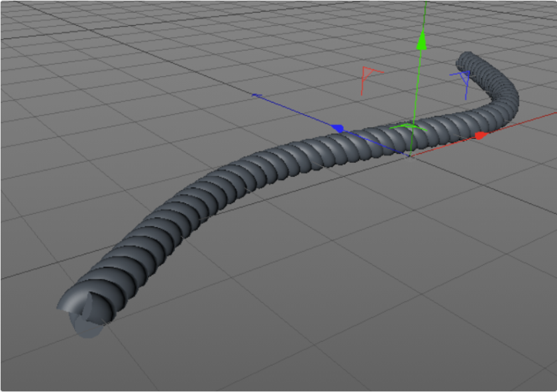Select the red X-axis arrow handle
Viewport: 557px width, 392px height.
click(481, 135)
